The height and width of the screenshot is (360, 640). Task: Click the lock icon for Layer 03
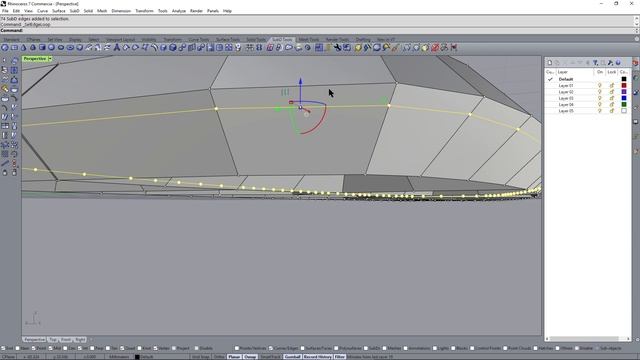click(x=611, y=98)
